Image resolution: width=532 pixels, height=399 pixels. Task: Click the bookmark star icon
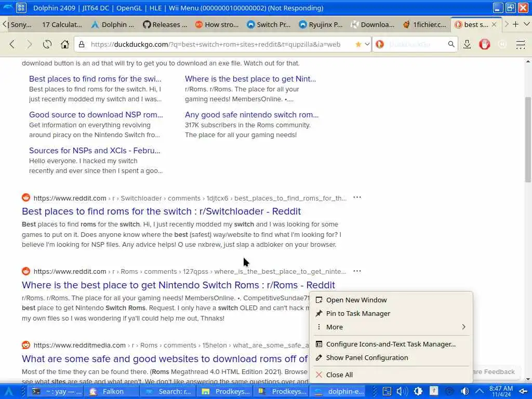(x=358, y=45)
